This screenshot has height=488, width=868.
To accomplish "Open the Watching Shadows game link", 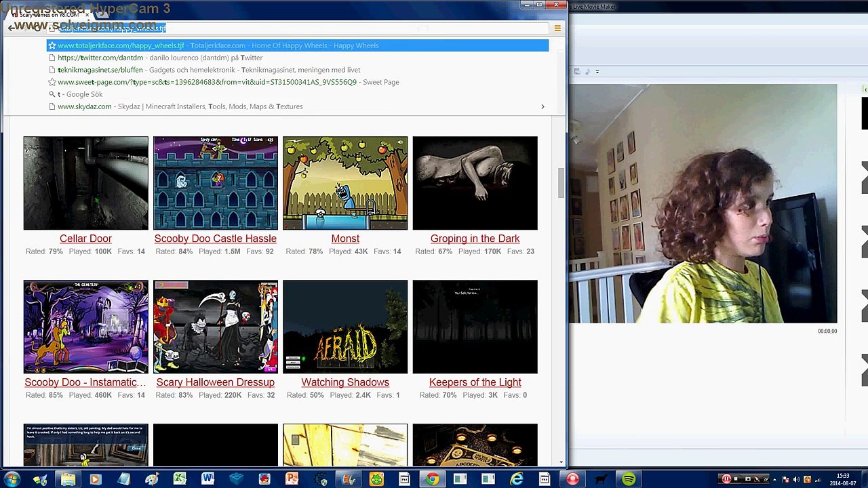I will tap(345, 382).
